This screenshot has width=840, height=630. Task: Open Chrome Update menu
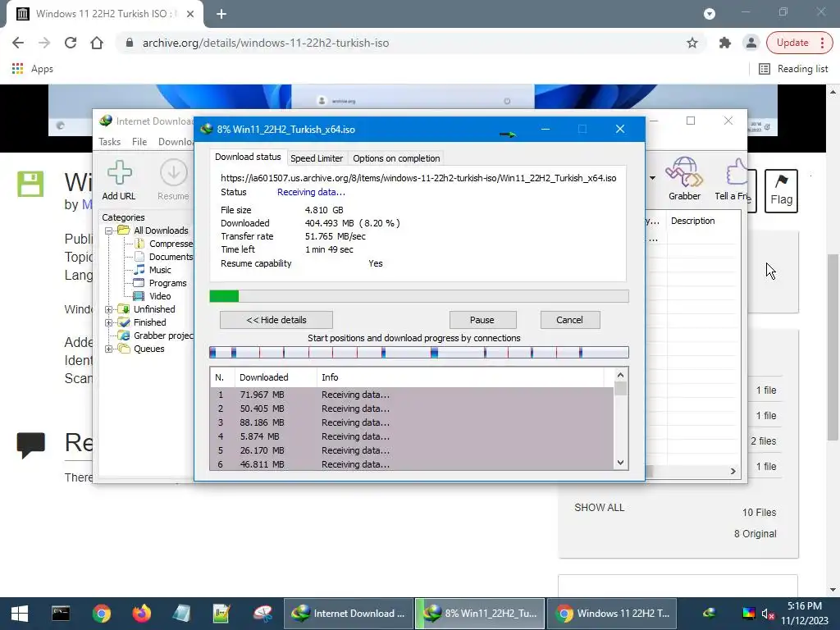799,43
